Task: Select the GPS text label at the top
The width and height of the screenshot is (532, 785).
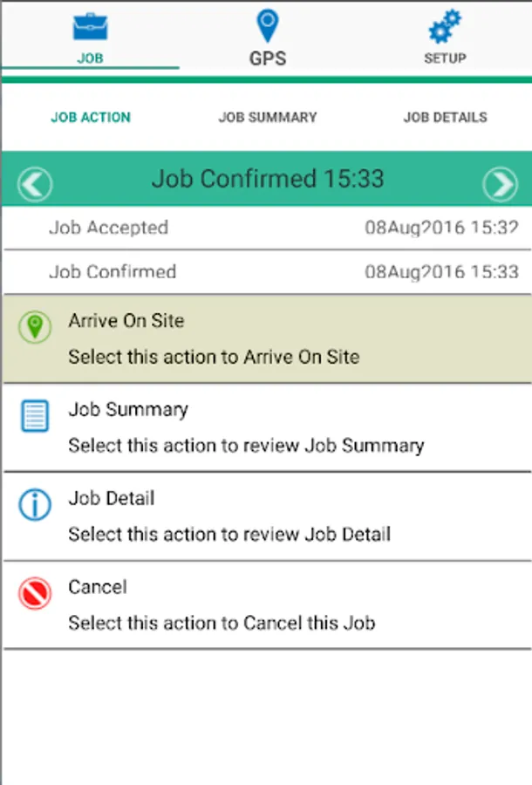Action: [267, 59]
